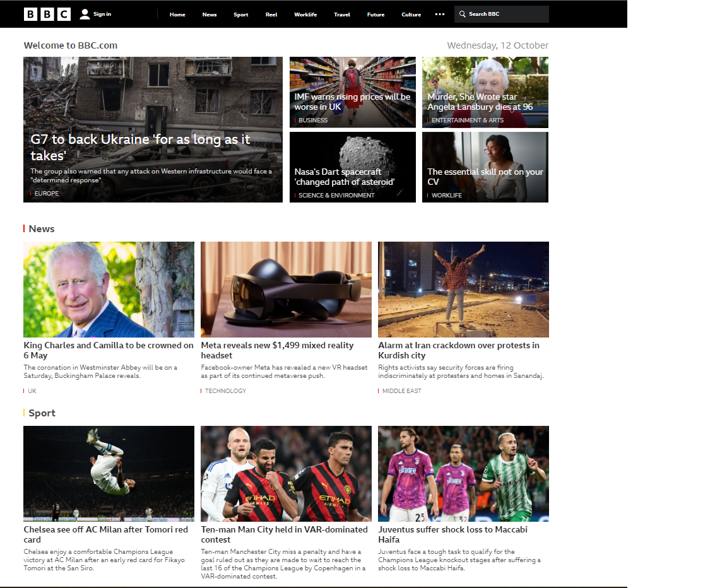Open the Reel nav item
The height and width of the screenshot is (588, 727).
271,15
